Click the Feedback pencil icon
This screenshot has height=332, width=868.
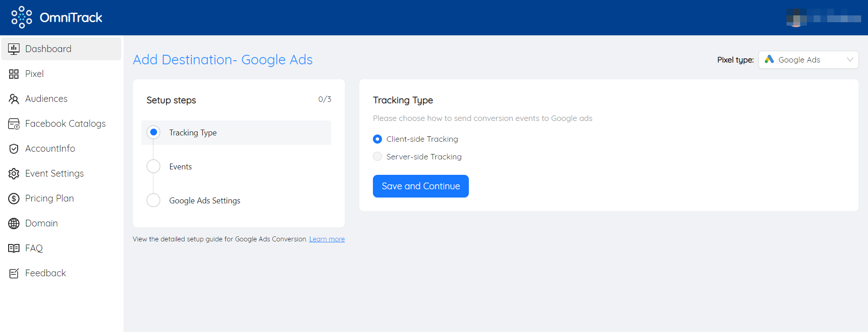point(14,273)
